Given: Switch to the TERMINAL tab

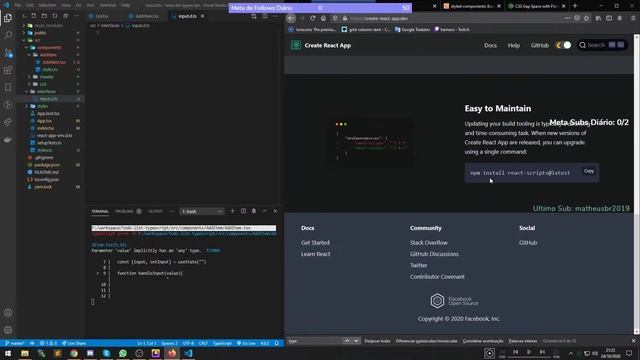Looking at the screenshot, I should (100, 211).
